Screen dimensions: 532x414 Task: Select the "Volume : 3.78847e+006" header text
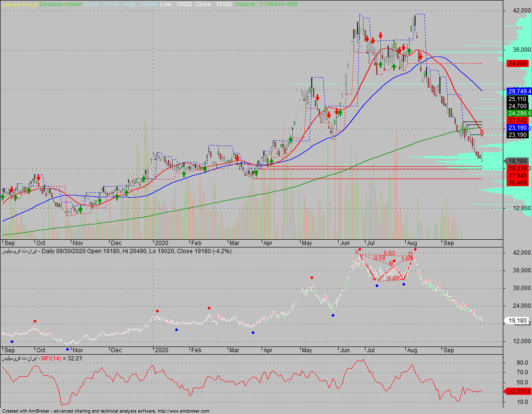(266, 4)
